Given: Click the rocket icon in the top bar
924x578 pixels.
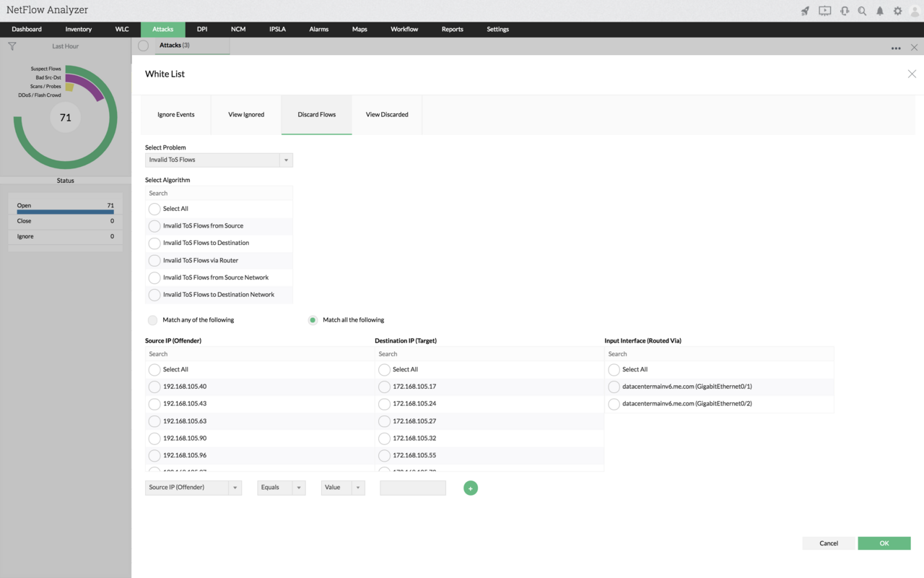Looking at the screenshot, I should tap(805, 11).
